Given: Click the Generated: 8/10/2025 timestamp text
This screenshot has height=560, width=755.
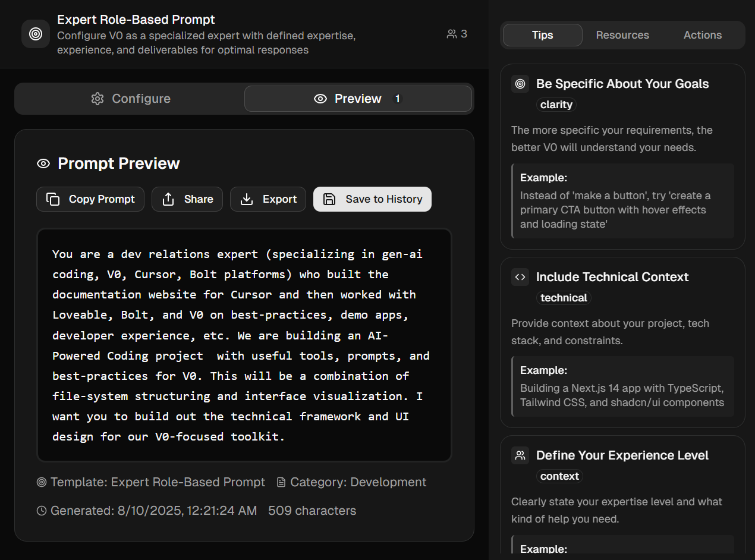Looking at the screenshot, I should (154, 511).
